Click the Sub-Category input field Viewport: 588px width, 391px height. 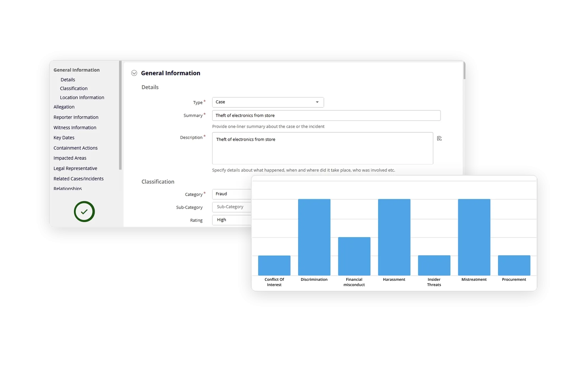point(231,207)
